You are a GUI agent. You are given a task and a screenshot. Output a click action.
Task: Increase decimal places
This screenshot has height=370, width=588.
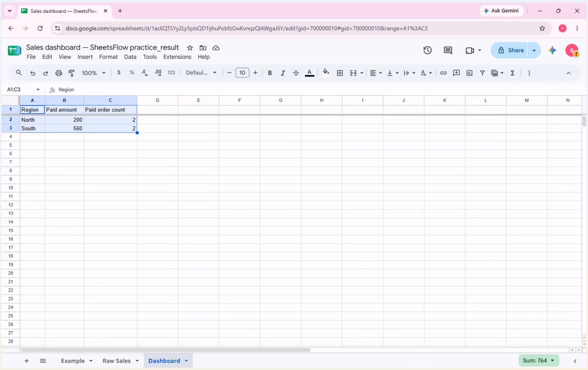pos(158,73)
